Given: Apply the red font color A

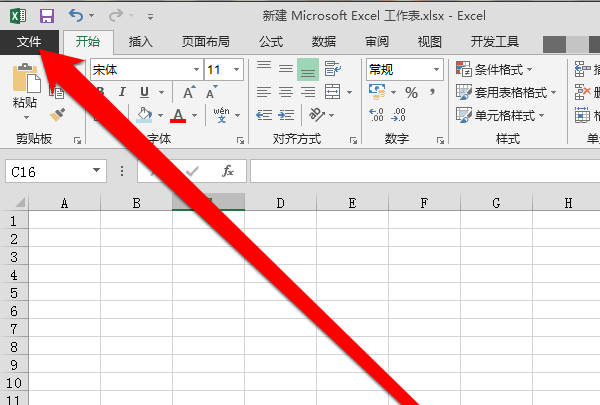Looking at the screenshot, I should [x=178, y=115].
